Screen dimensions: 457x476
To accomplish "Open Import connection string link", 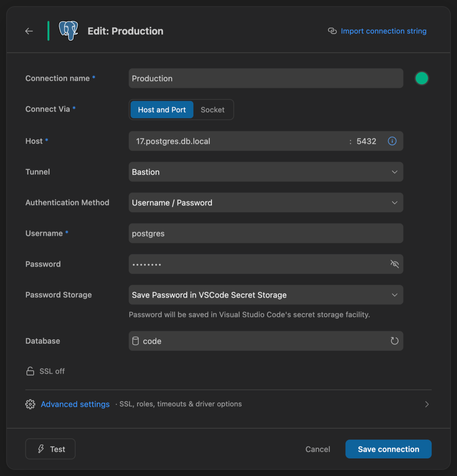I will (384, 31).
